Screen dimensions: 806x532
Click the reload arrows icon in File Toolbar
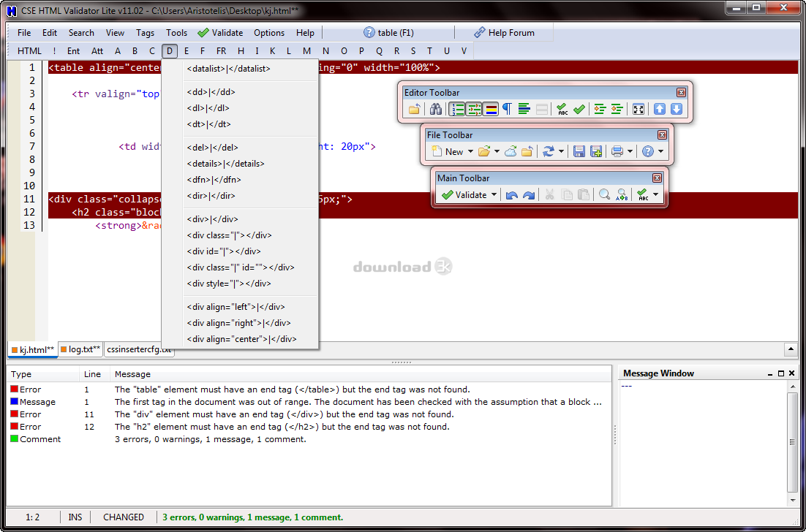[549, 151]
